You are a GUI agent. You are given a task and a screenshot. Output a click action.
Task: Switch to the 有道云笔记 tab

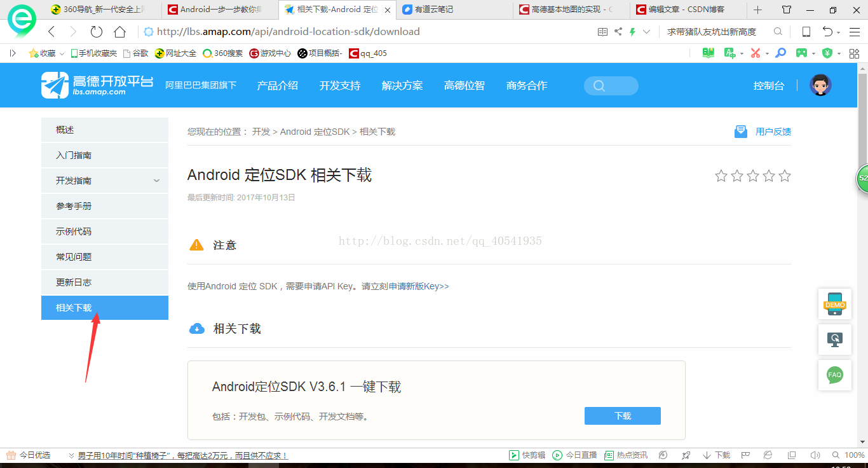(x=454, y=10)
